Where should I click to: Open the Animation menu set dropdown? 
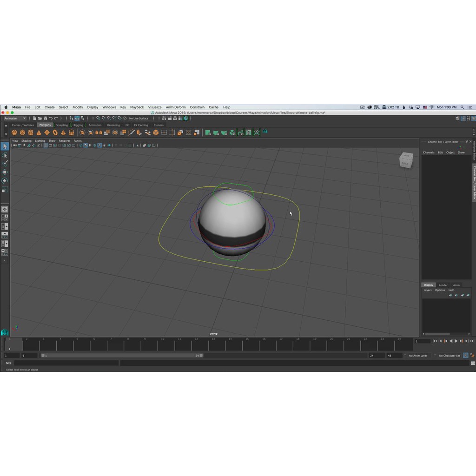pos(14,119)
